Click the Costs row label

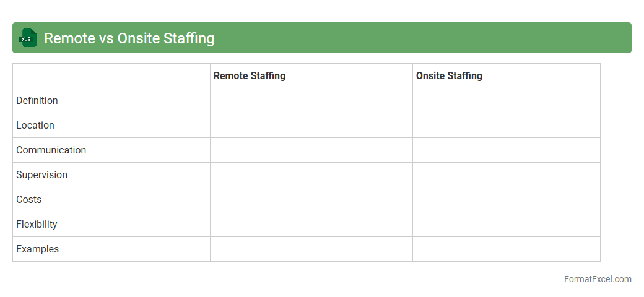pos(29,200)
